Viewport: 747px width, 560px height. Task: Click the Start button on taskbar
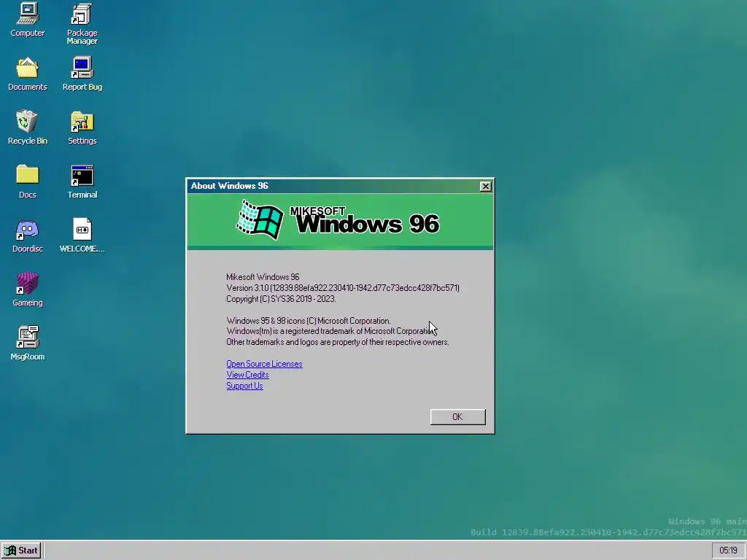(21, 551)
